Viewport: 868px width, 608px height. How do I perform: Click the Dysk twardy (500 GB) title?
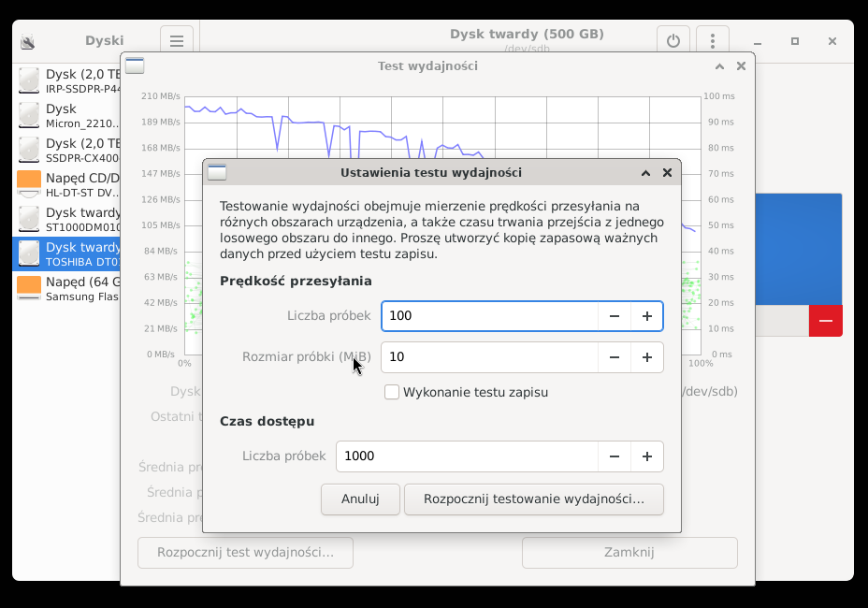[x=527, y=34]
